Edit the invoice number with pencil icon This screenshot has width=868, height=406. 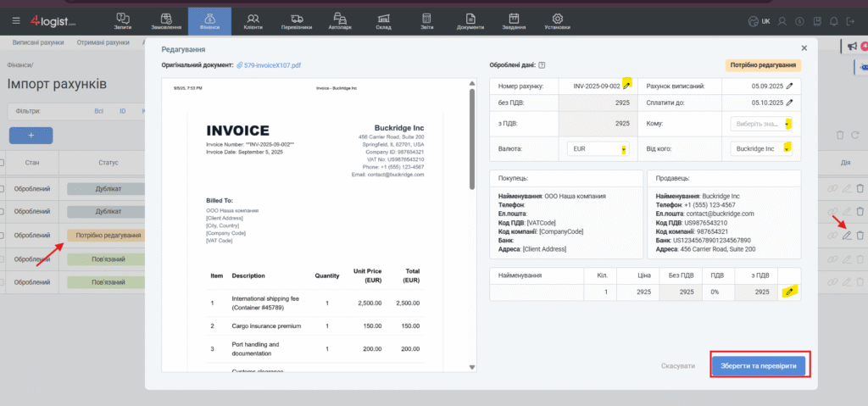626,85
